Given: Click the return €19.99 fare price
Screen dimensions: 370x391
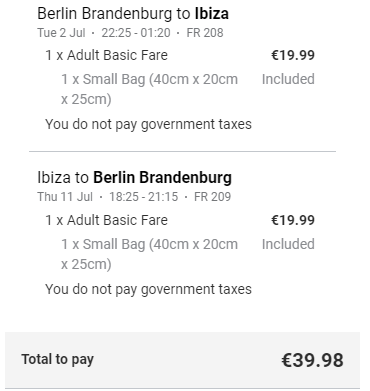Looking at the screenshot, I should pyautogui.click(x=293, y=220).
